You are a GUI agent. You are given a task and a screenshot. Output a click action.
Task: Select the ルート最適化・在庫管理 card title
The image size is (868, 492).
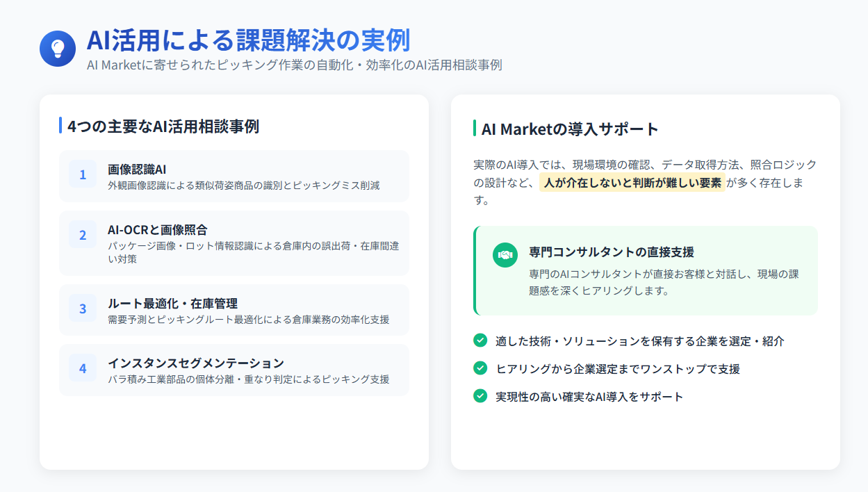click(172, 304)
